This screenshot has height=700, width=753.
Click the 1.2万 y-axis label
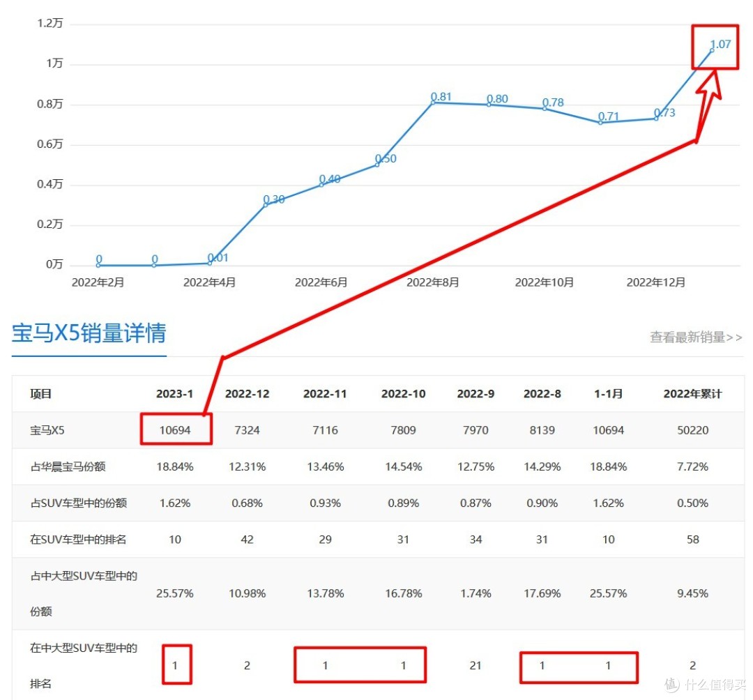point(50,23)
